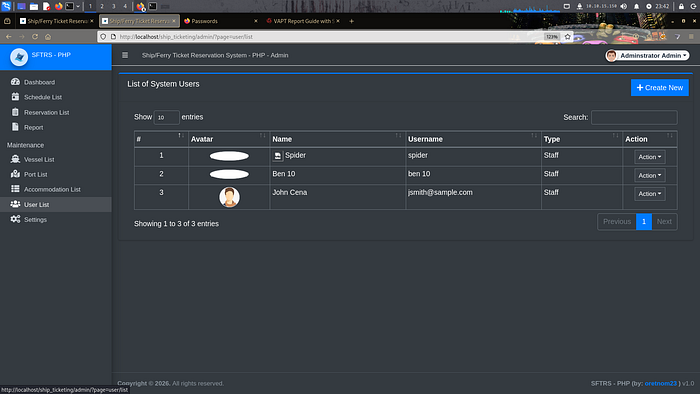Sort the table by # column
The width and height of the screenshot is (700, 394).
point(161,139)
